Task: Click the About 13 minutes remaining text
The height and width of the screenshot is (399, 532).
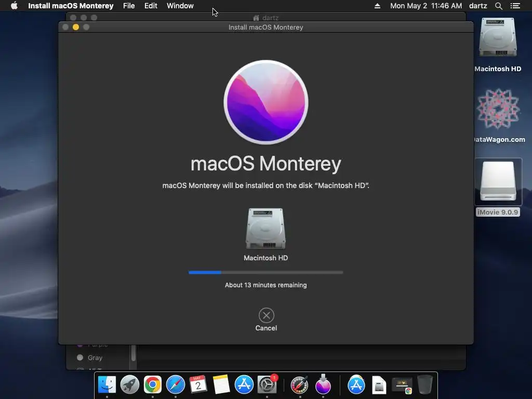Action: pyautogui.click(x=265, y=285)
